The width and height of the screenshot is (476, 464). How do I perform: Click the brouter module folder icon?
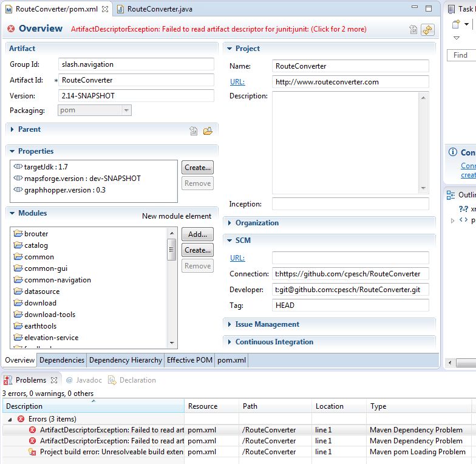18,233
